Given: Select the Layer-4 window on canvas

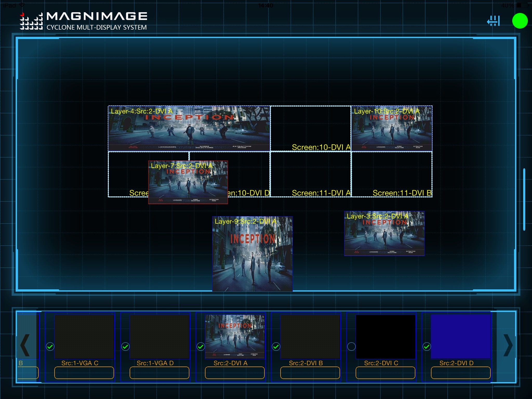Looking at the screenshot, I should point(189,129).
